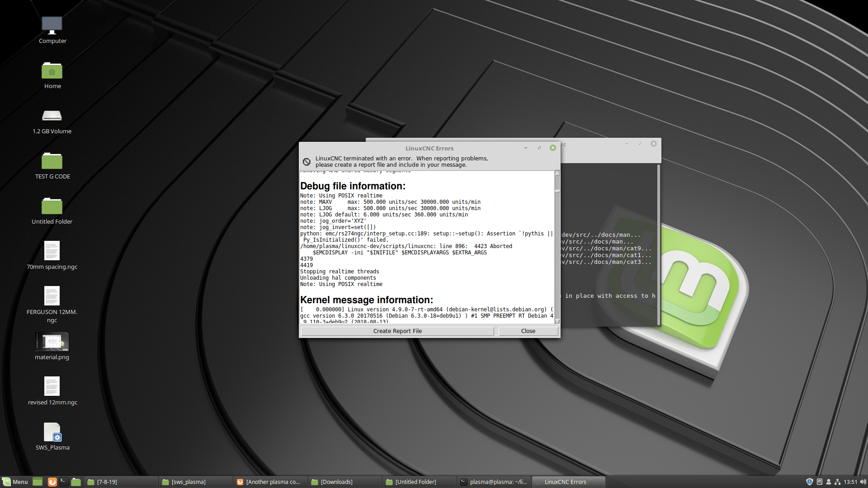
Task: Open the Computer desktop icon
Action: coord(52,26)
